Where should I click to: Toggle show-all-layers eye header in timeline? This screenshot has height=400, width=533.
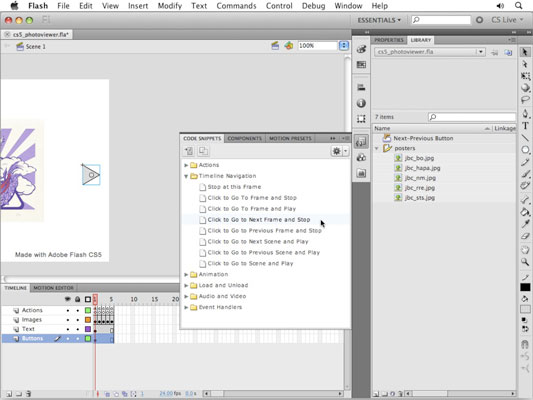[x=68, y=299]
